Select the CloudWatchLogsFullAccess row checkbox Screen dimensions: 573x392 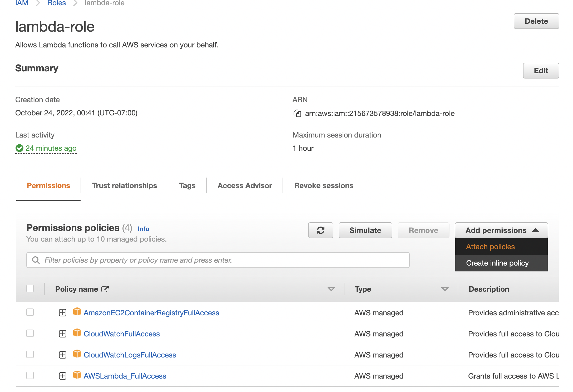(x=30, y=354)
